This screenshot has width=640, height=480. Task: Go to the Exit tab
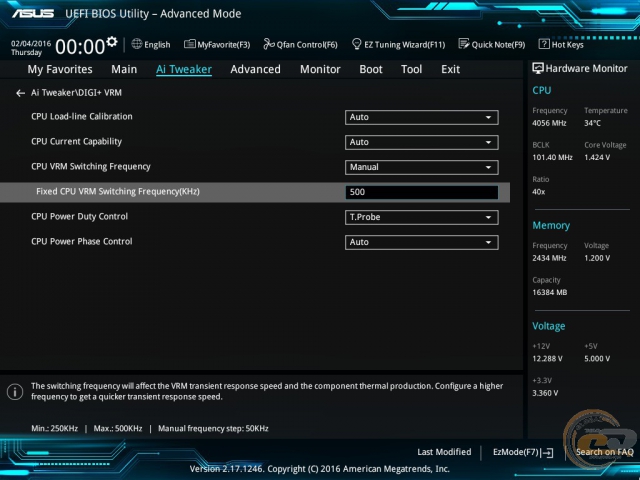(450, 69)
